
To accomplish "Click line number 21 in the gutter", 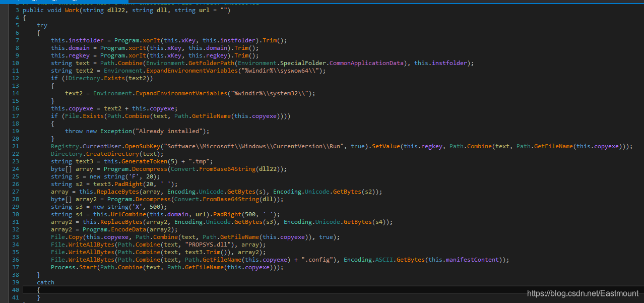I will [x=16, y=146].
